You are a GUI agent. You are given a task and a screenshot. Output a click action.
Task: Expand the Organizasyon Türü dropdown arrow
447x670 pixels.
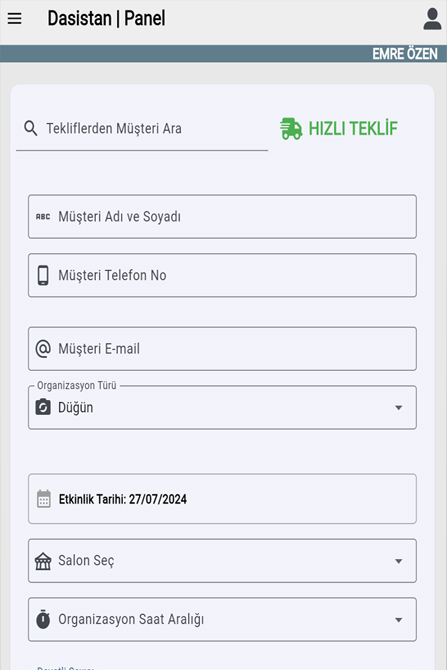coord(398,408)
